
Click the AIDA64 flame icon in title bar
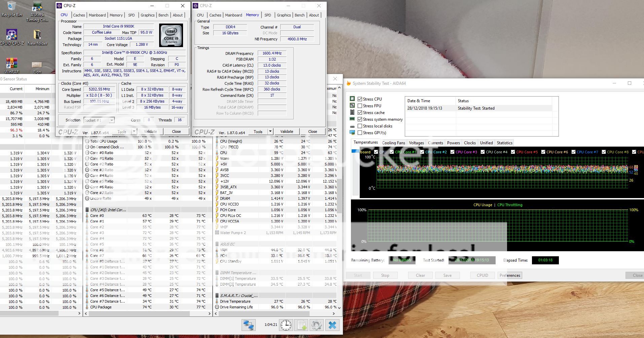click(349, 83)
